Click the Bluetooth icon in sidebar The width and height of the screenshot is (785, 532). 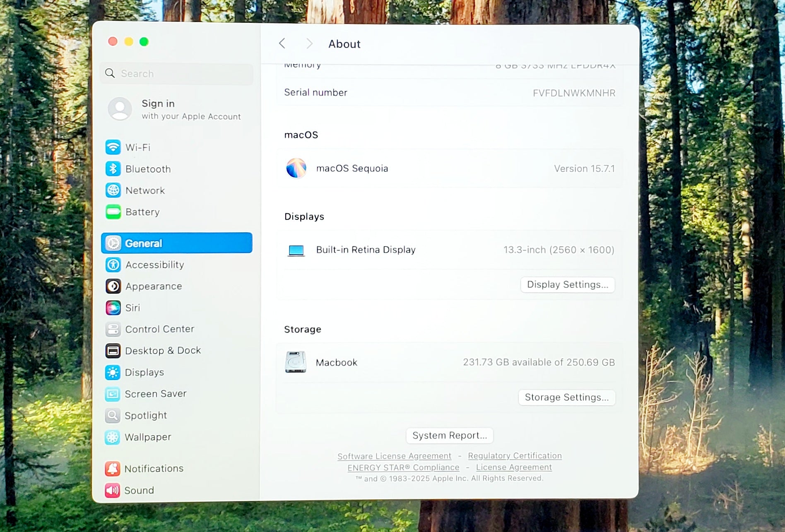click(x=113, y=169)
